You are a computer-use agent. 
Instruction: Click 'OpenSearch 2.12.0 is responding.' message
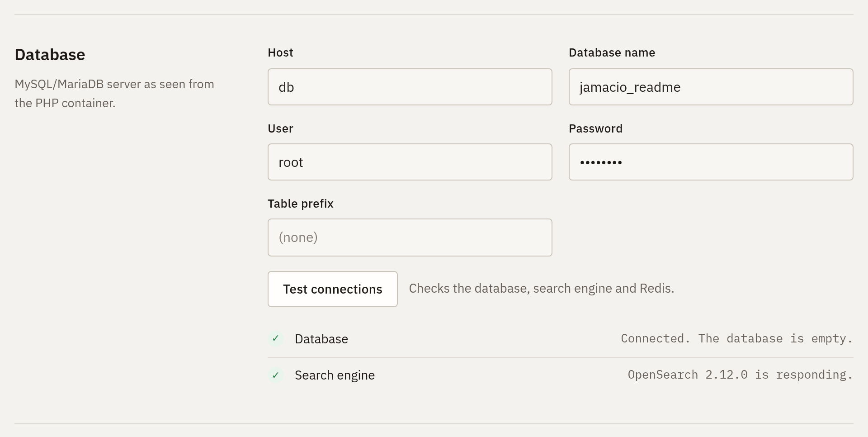click(x=740, y=375)
